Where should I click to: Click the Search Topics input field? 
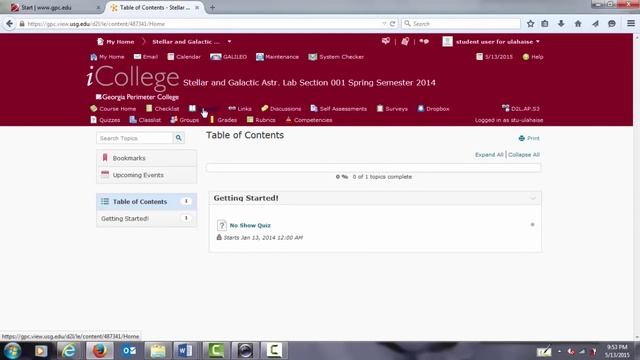(135, 138)
